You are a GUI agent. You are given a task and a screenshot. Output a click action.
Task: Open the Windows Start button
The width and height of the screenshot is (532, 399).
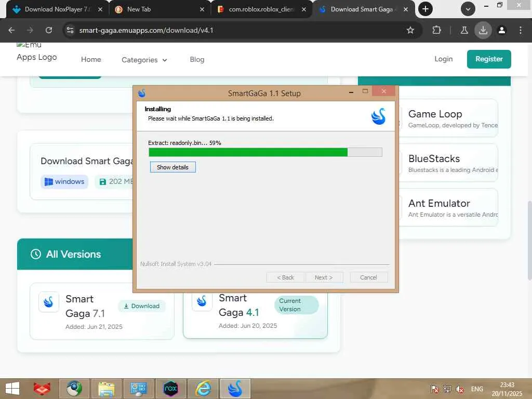pos(12,389)
